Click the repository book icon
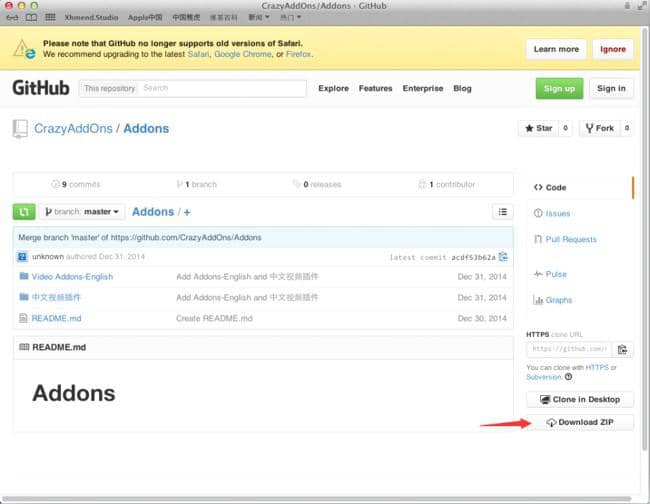This screenshot has height=504, width=650. coord(20,128)
